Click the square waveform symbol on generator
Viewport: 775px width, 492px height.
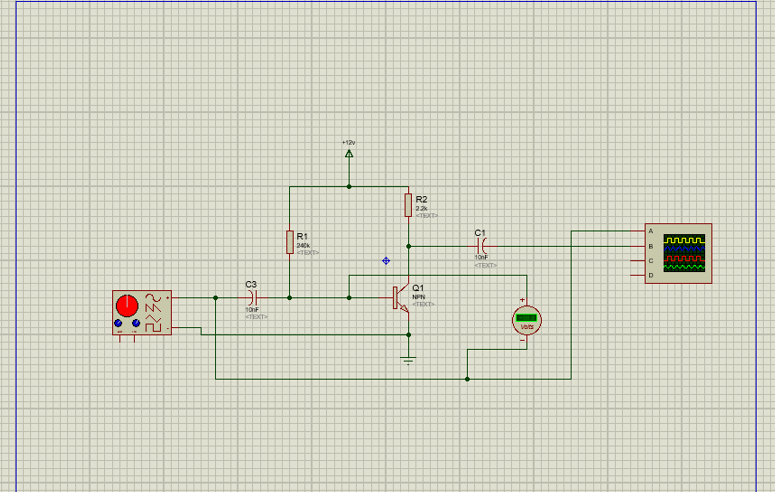(153, 327)
